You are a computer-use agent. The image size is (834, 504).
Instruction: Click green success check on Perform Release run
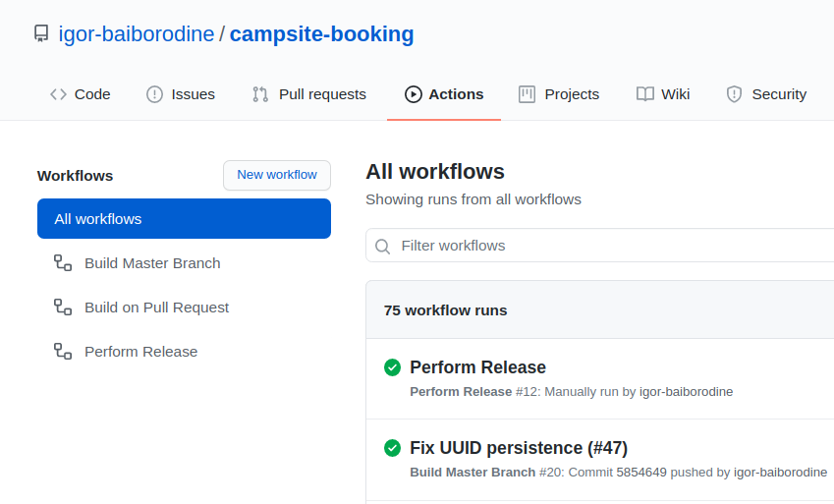coord(393,367)
